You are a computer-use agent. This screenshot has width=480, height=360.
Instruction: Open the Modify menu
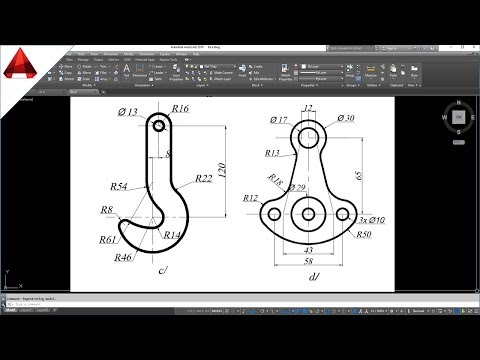coord(129,54)
